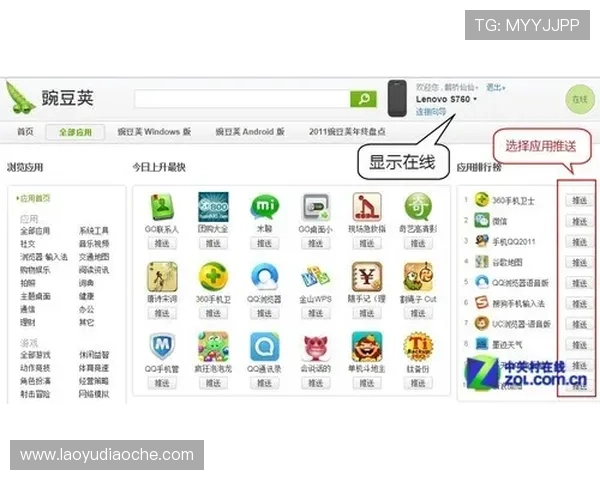Click the Wandoujia pea pod logo

(x=20, y=98)
